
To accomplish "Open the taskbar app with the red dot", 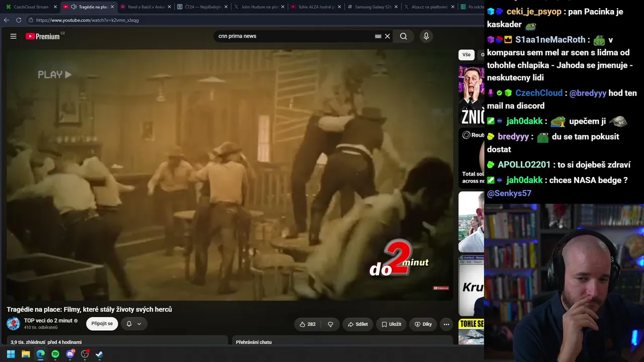I will pos(85,354).
